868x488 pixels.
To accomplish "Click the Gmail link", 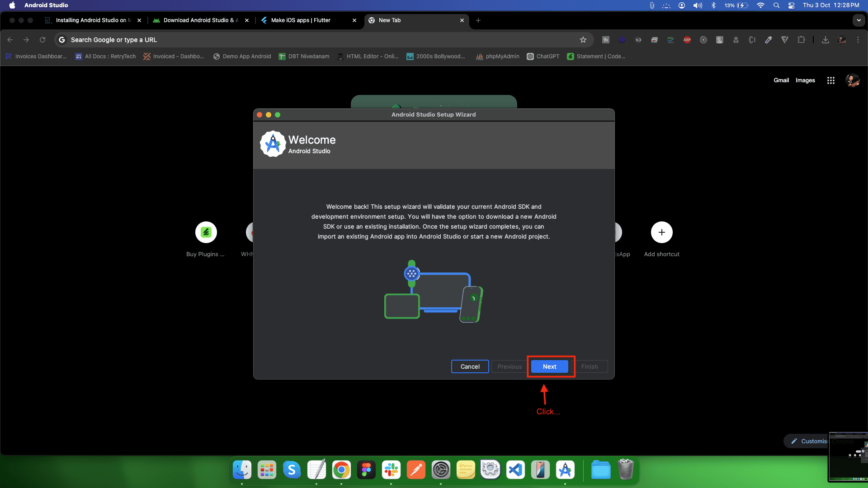I will click(x=781, y=80).
